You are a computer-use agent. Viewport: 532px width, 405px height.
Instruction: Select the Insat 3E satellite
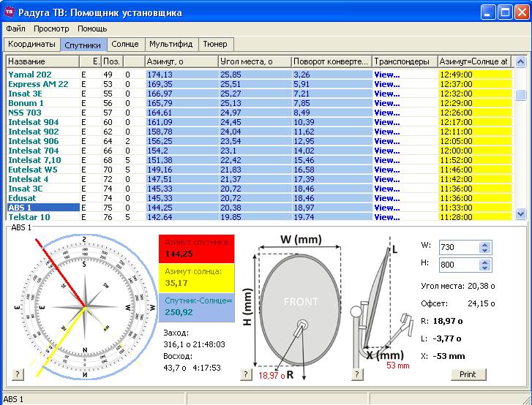click(25, 94)
